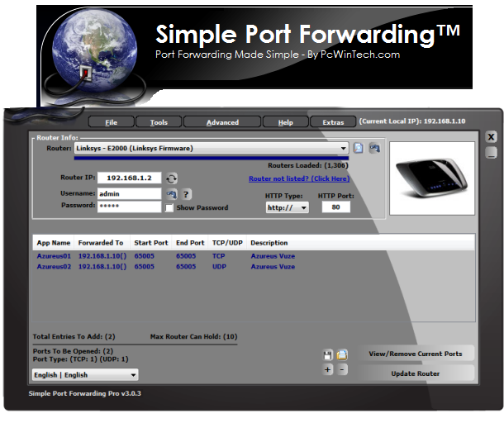Click the UDP value in Azureus02 row
504x423 pixels.
click(219, 267)
